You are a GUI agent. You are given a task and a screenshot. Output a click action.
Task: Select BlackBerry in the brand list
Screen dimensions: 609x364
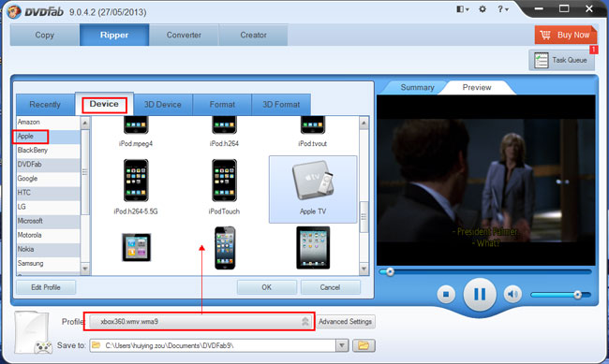(48, 150)
